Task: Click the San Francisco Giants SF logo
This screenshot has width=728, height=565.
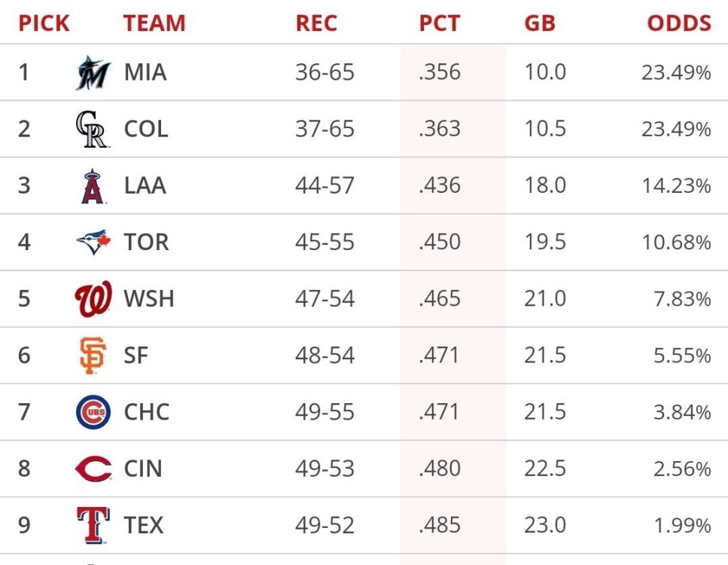Action: (93, 356)
